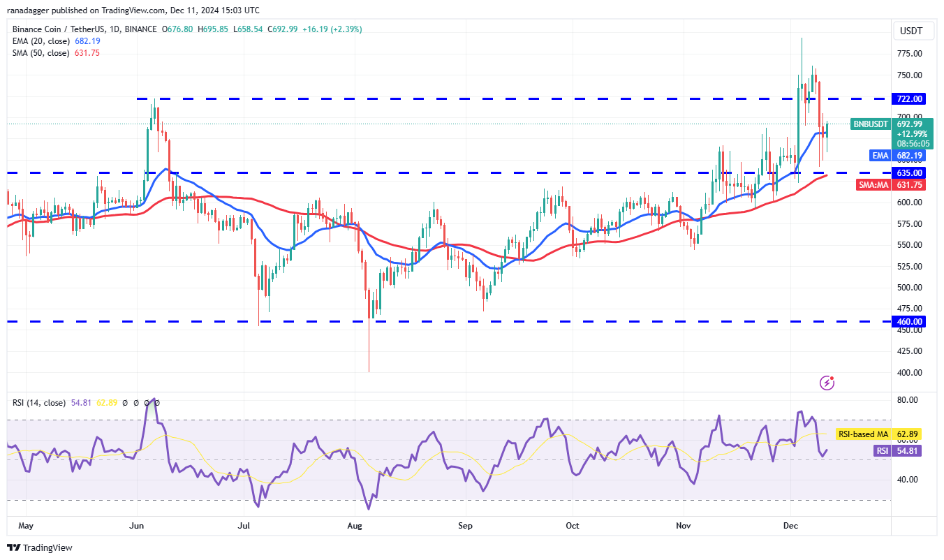Click the 40.00 RSI axis tick
Screen dimensions: 944x560
(x=907, y=480)
